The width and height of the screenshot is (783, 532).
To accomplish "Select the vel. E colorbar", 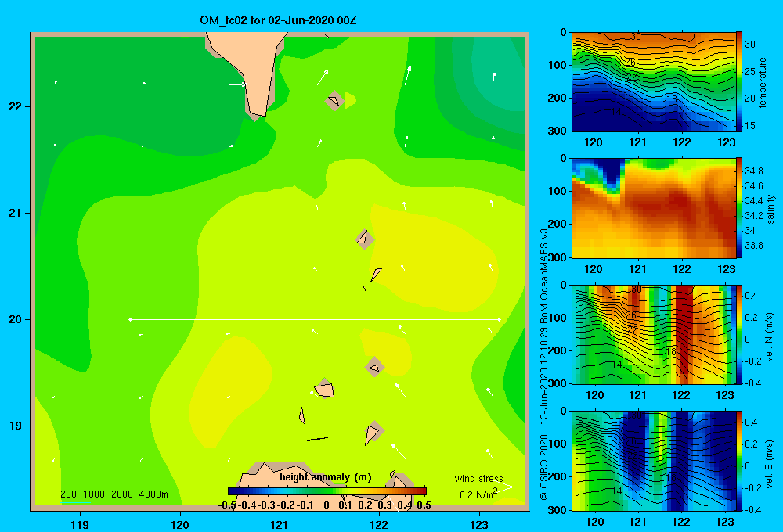I will click(739, 461).
